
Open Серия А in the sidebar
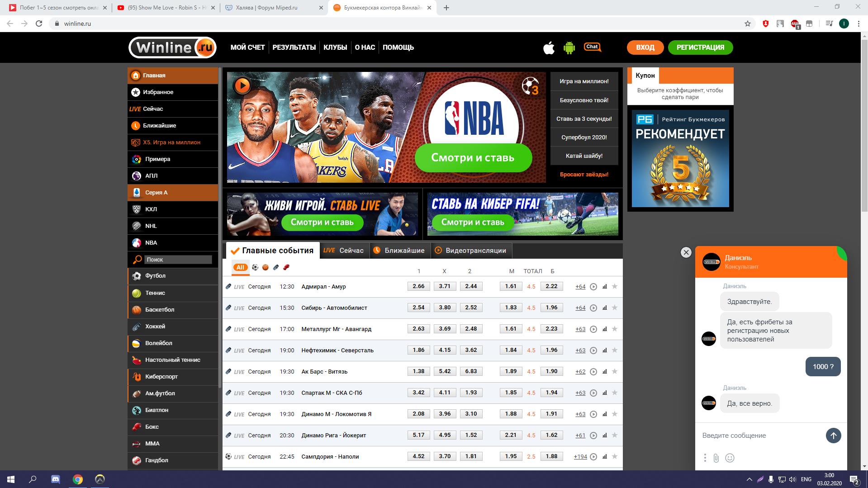173,193
